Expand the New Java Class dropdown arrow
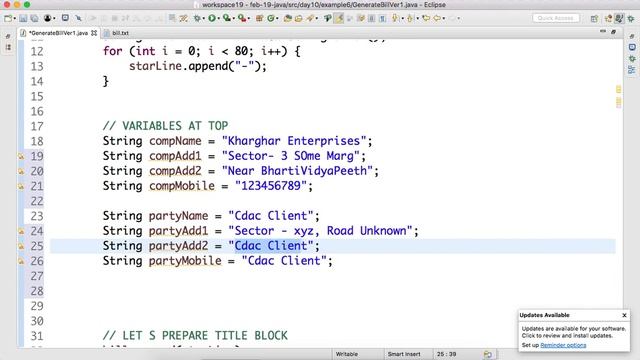640x360 pixels. 277,18
